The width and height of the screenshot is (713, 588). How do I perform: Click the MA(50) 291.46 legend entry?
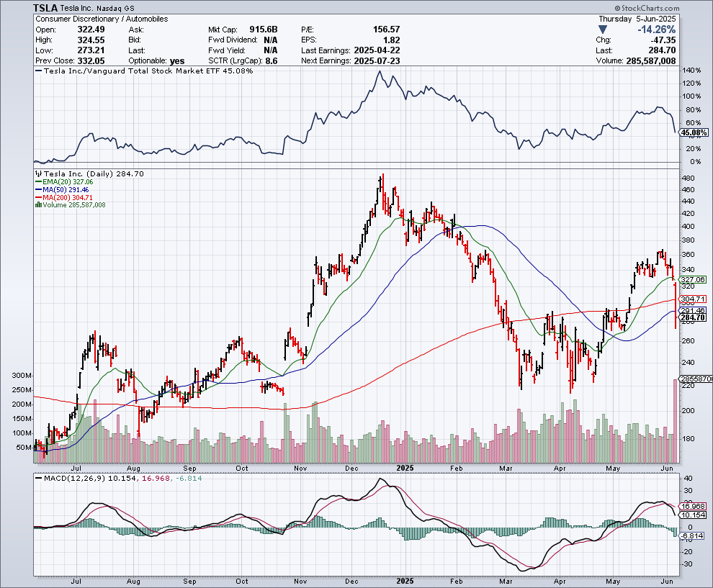coord(62,189)
